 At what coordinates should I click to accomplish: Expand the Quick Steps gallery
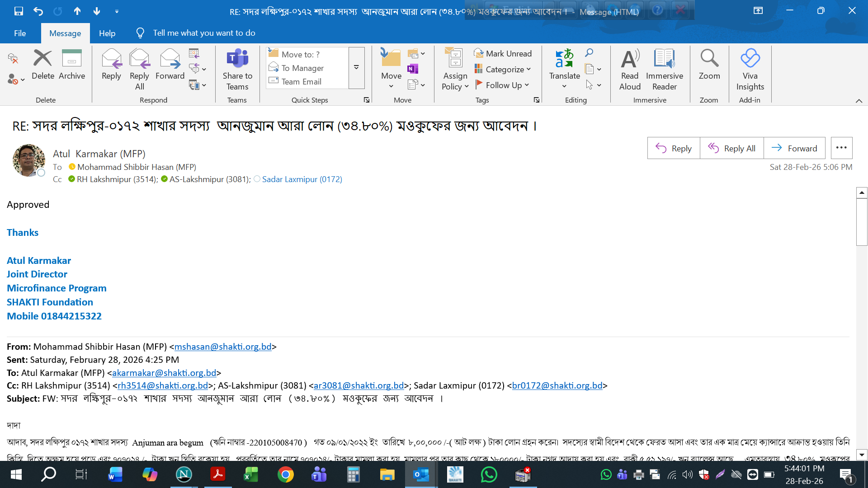click(356, 68)
